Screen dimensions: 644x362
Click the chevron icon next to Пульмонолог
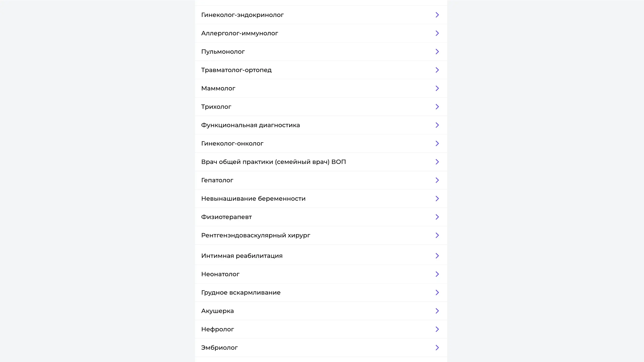pos(437,52)
